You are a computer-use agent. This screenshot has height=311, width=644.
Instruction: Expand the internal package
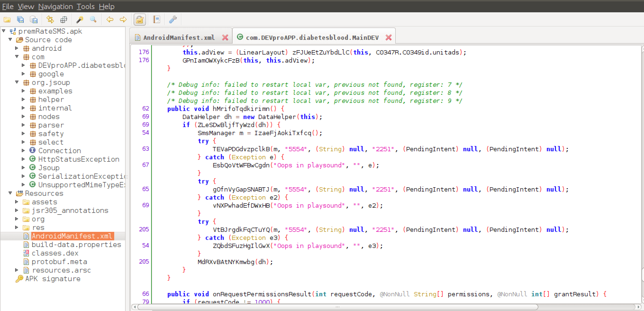(23, 108)
